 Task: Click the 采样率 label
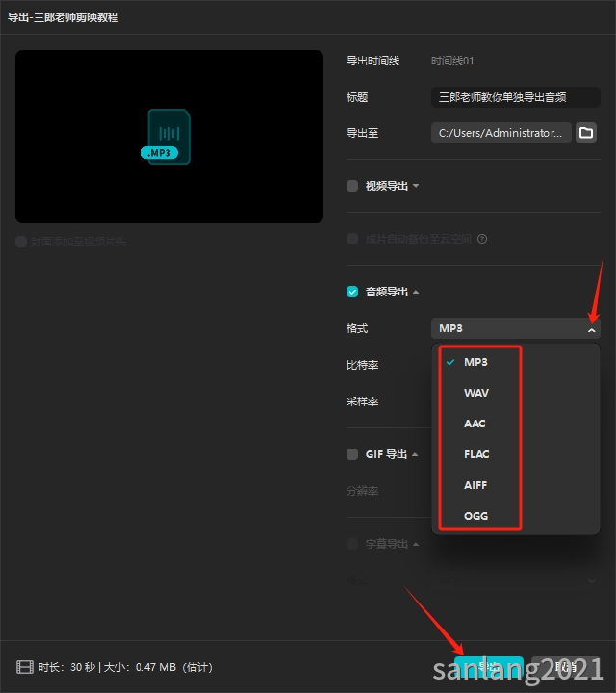click(x=362, y=401)
